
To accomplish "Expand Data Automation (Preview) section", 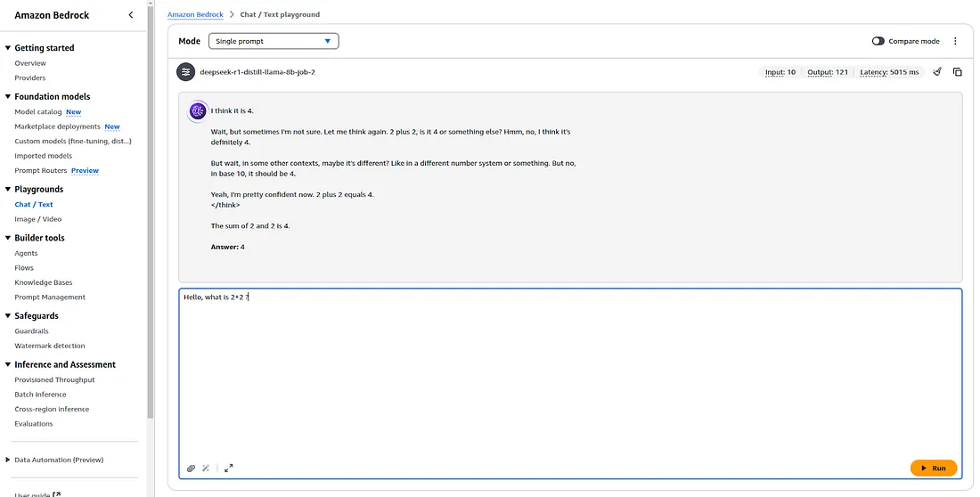I will pos(8,460).
